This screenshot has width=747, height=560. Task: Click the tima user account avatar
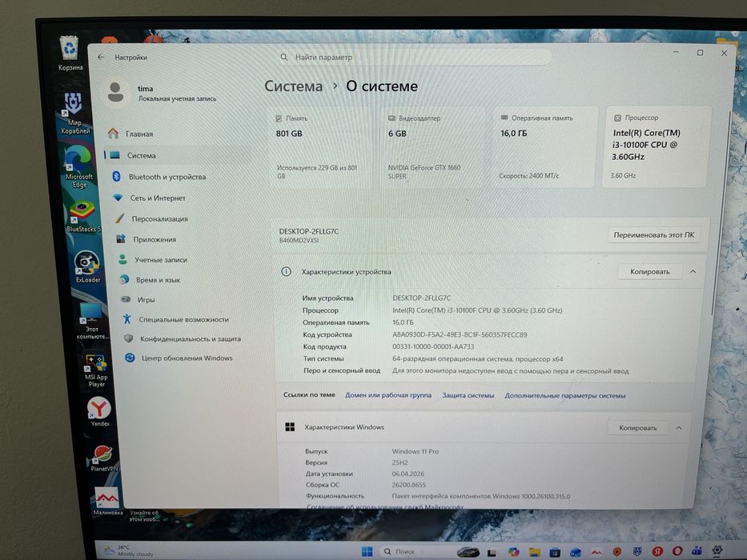[115, 92]
